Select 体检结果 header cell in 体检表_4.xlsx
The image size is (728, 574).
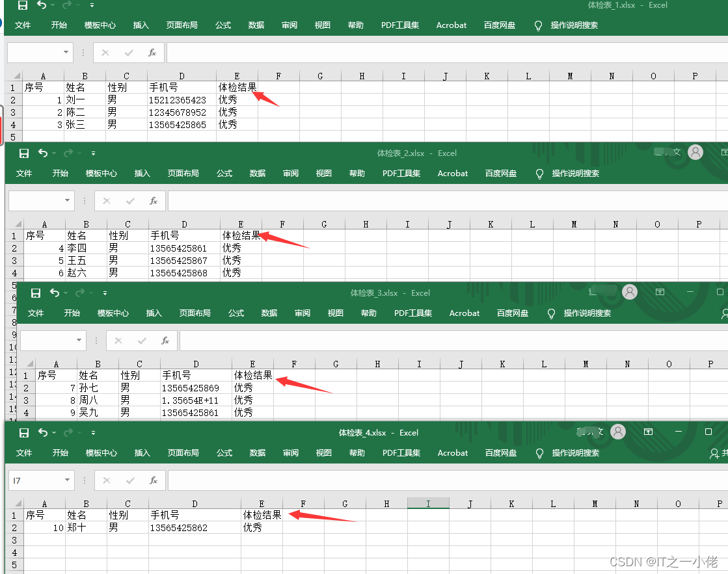point(262,515)
